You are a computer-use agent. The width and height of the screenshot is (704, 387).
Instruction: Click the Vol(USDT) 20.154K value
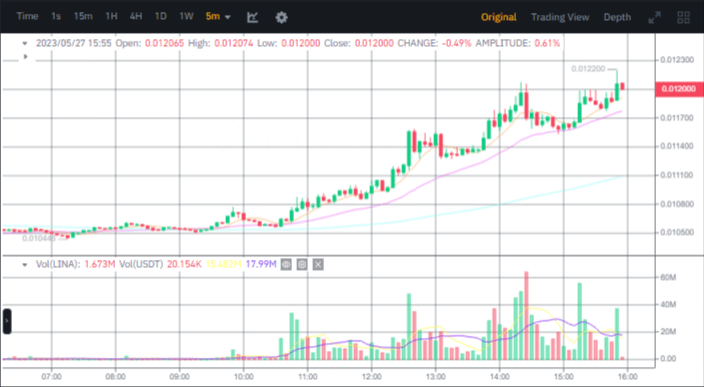[184, 264]
